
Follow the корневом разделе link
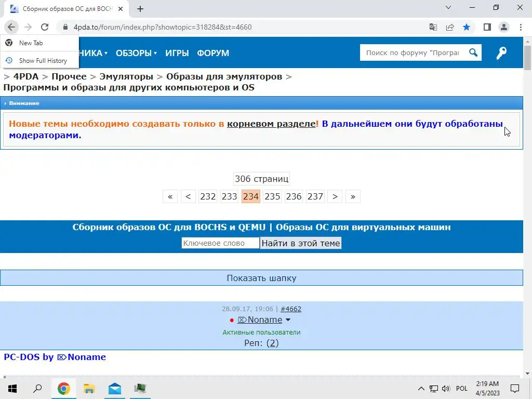(x=271, y=124)
